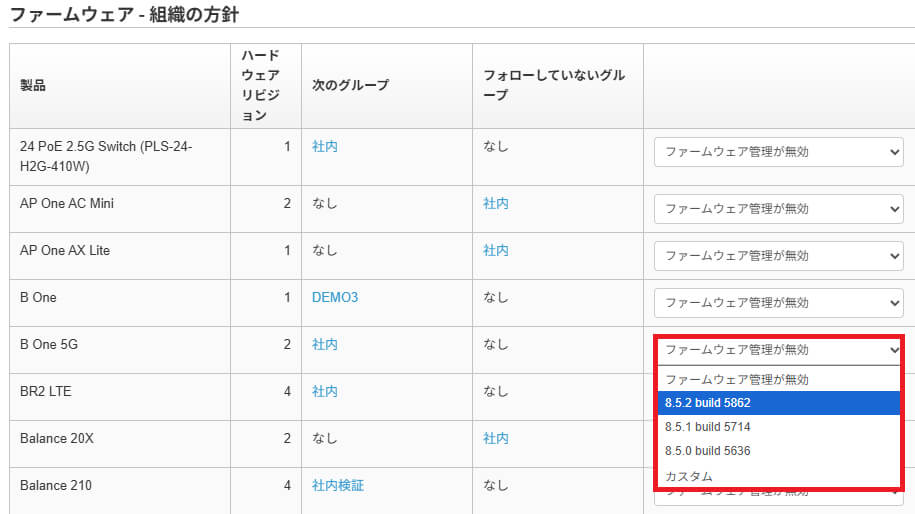This screenshot has width=915, height=514.
Task: Choose 8.5.1 build 5714 from list
Action: [778, 426]
